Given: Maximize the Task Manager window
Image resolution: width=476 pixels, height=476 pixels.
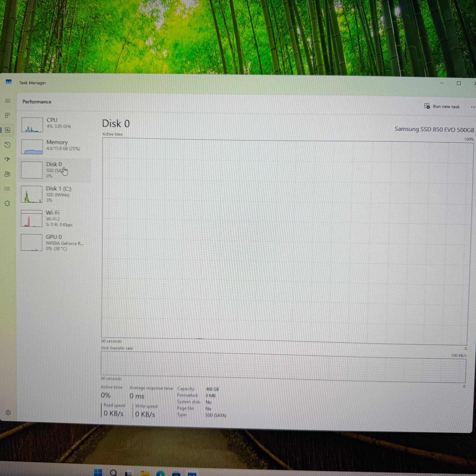Looking at the screenshot, I should click(459, 83).
